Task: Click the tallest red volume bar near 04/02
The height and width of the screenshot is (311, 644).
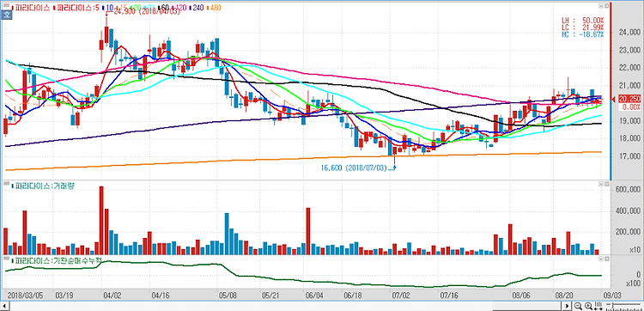Action: [101, 220]
